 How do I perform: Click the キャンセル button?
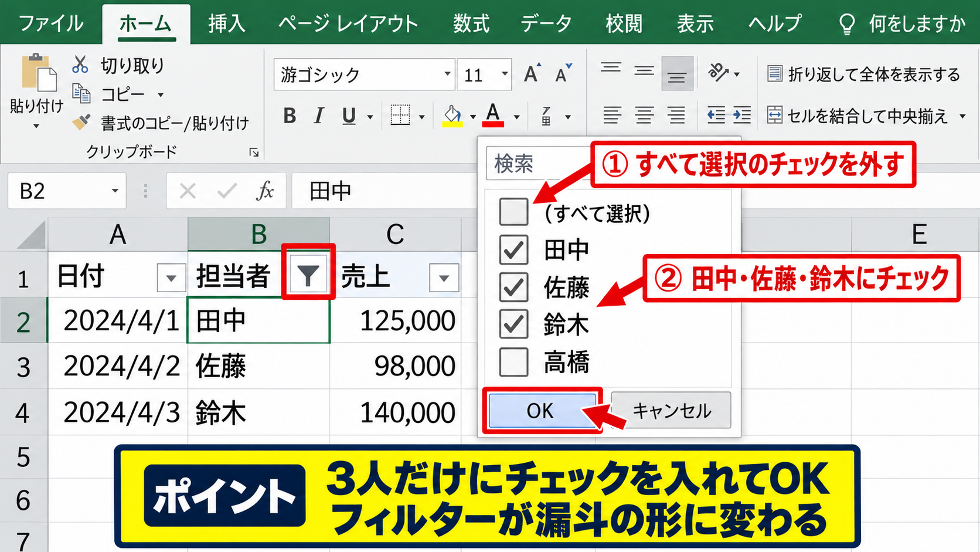point(671,410)
